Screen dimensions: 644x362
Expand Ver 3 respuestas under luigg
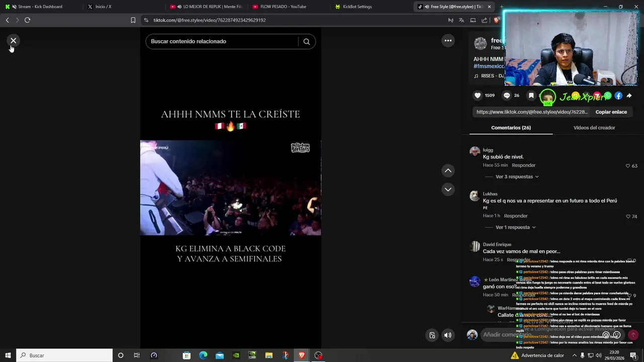[x=517, y=177]
